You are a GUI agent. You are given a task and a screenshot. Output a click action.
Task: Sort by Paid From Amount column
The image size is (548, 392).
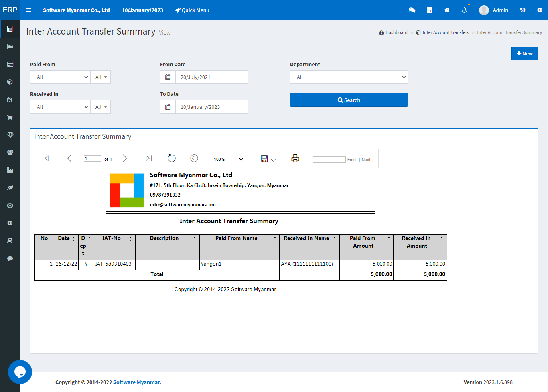pyautogui.click(x=389, y=238)
